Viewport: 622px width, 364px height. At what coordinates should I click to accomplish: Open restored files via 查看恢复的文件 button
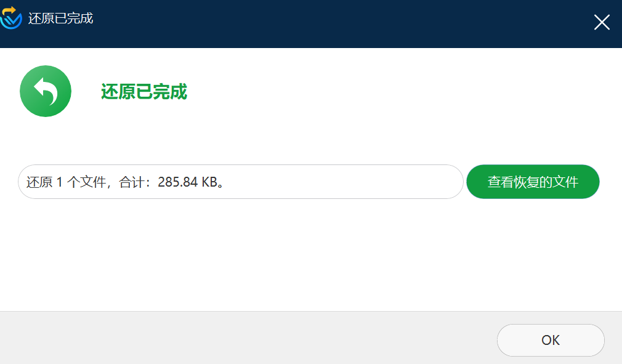[x=533, y=182]
